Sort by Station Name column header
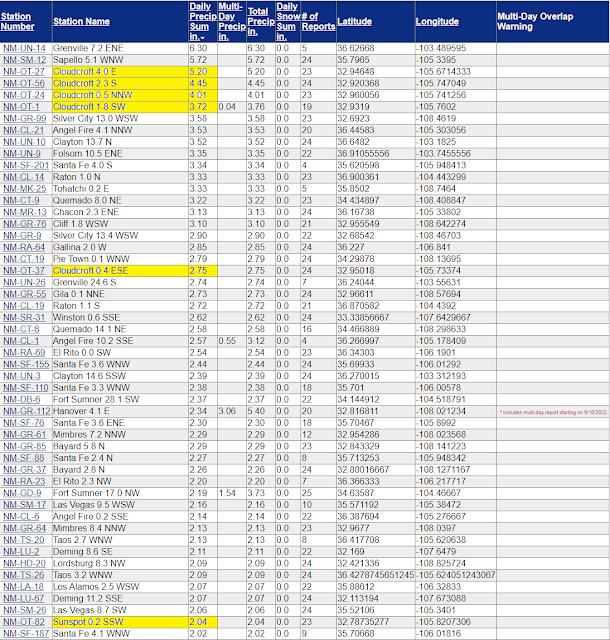 (81, 22)
